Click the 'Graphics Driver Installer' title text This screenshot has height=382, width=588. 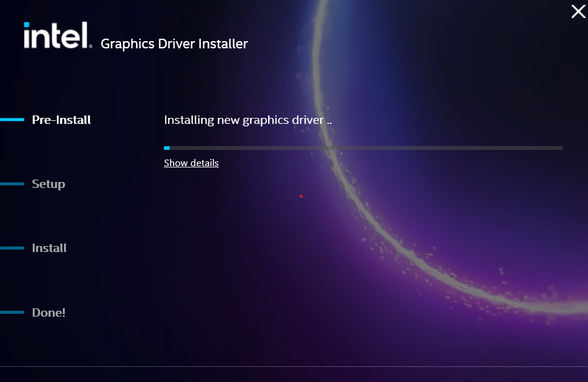[x=174, y=44]
